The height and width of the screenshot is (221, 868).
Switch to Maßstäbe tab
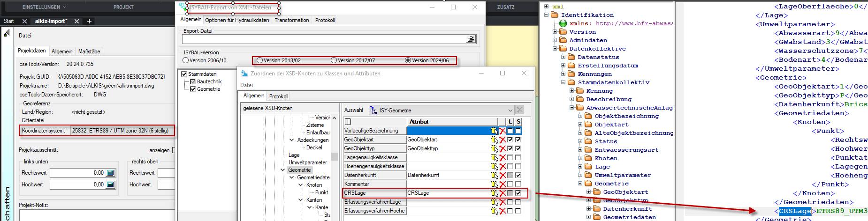(89, 52)
